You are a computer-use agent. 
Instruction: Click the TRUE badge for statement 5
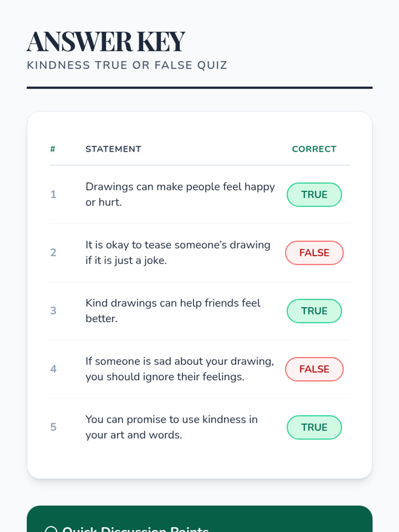point(314,427)
